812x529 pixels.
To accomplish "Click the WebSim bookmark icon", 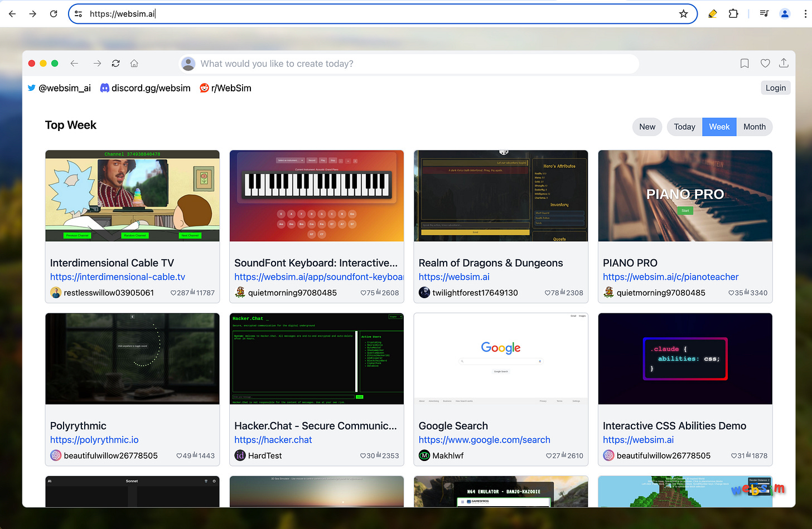I will pos(745,64).
